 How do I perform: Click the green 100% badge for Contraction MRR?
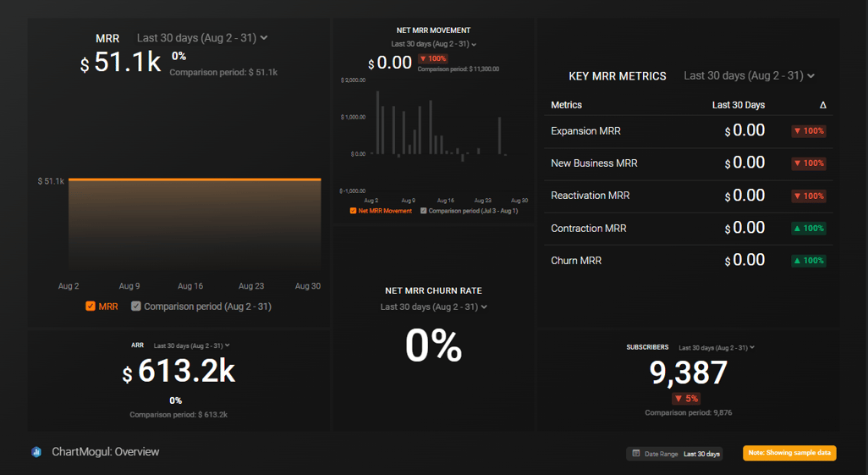(808, 229)
